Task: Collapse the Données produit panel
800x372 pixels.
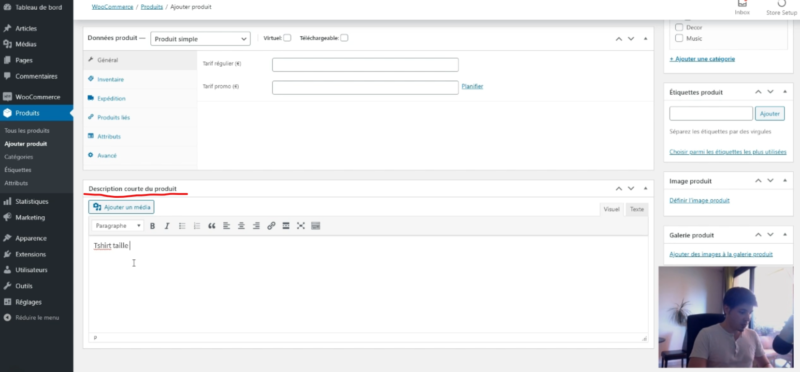Action: point(645,39)
